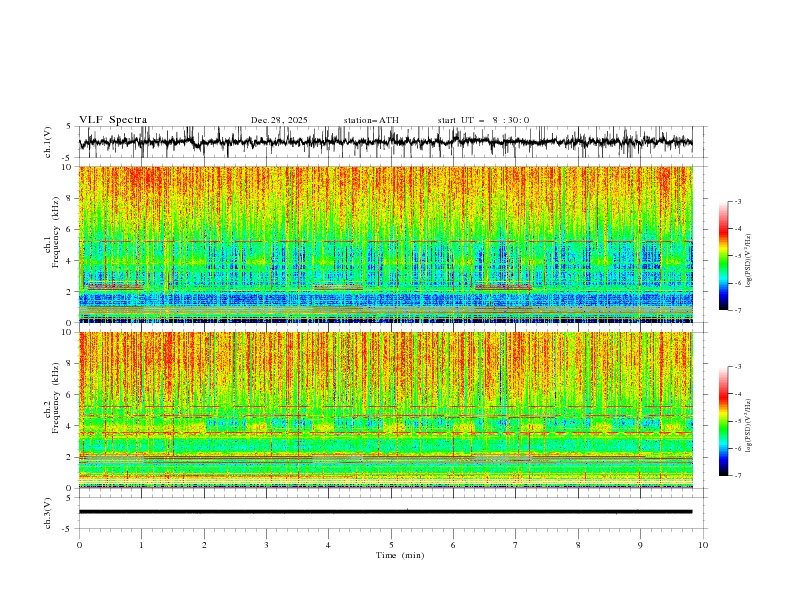Image resolution: width=792 pixels, height=612 pixels.
Task: Click inside the ch.2 spectrogram panel
Action: (385, 410)
